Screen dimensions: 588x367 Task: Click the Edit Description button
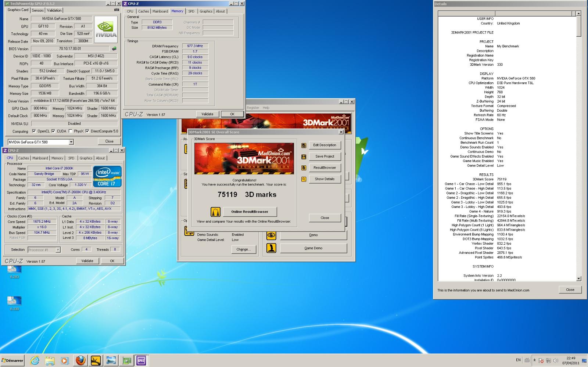click(325, 145)
